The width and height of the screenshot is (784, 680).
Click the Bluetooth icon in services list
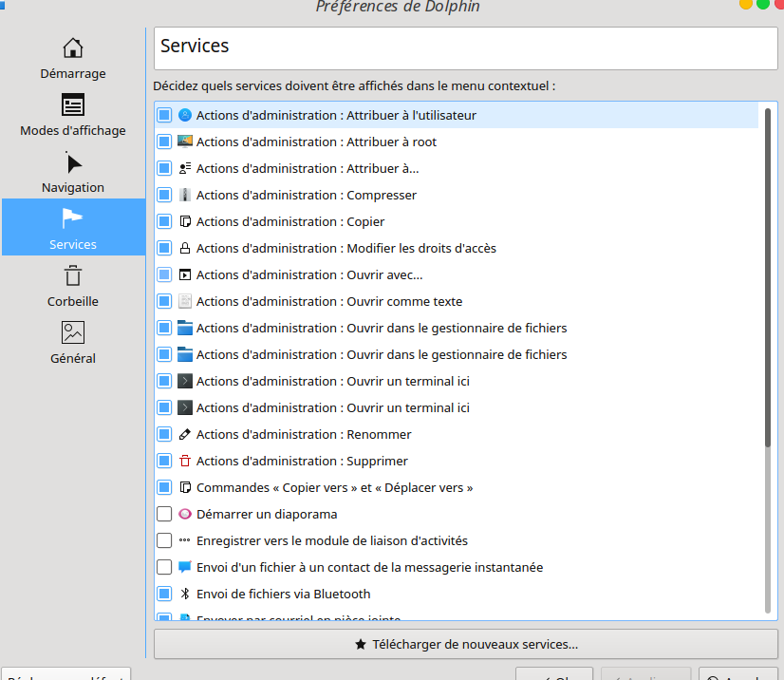[185, 594]
